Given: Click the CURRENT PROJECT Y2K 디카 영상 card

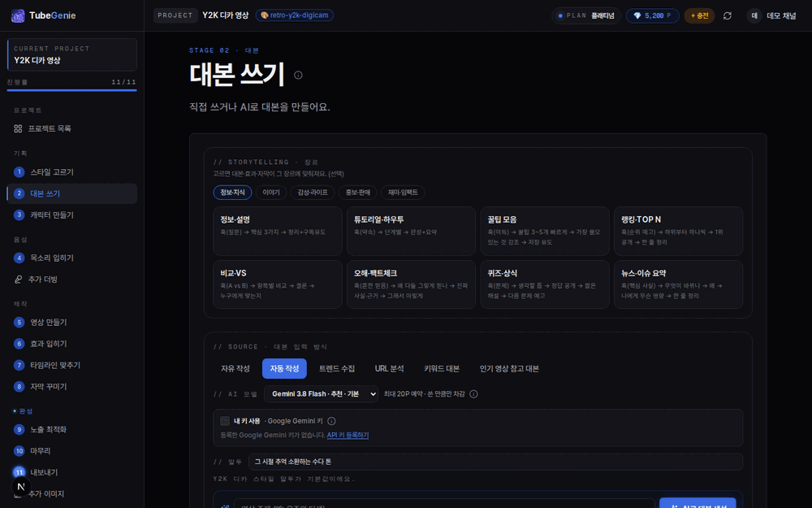Looking at the screenshot, I should coord(72,54).
